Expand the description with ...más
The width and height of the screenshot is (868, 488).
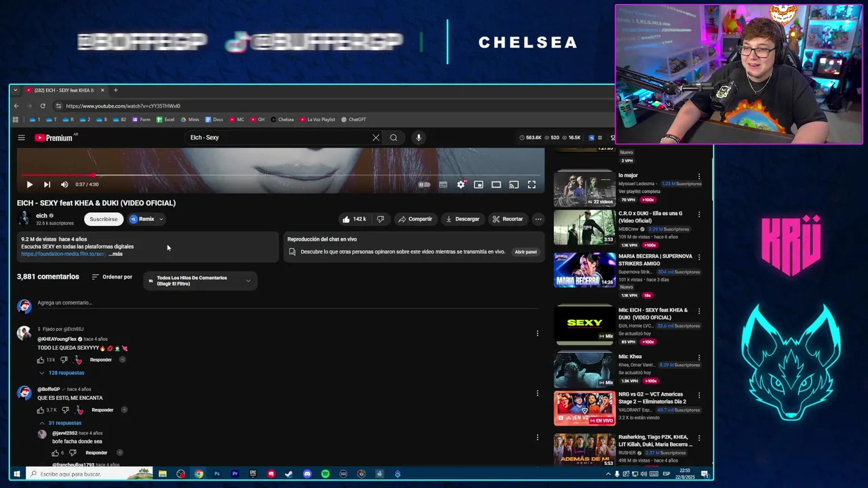pos(115,254)
